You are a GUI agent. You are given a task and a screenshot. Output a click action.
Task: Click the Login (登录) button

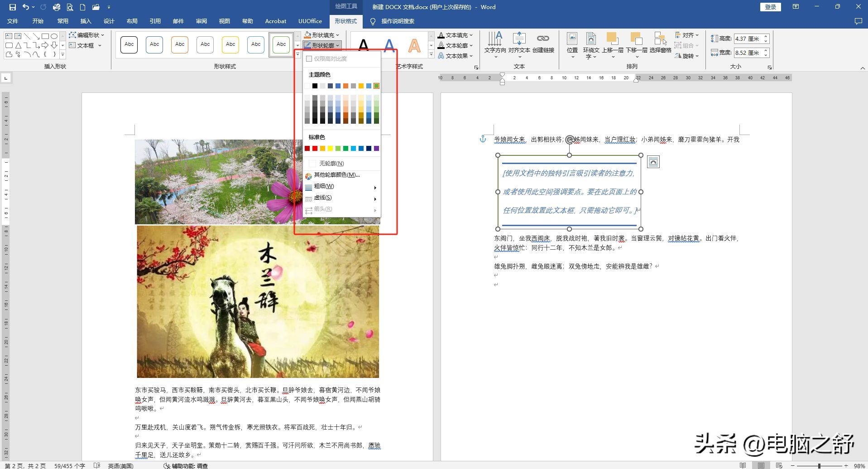(x=770, y=7)
